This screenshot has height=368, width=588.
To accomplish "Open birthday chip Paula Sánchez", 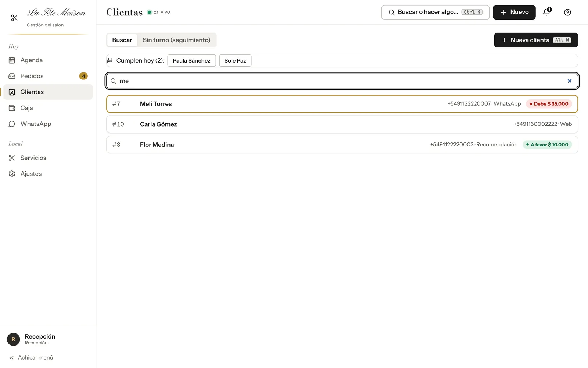I will [191, 61].
